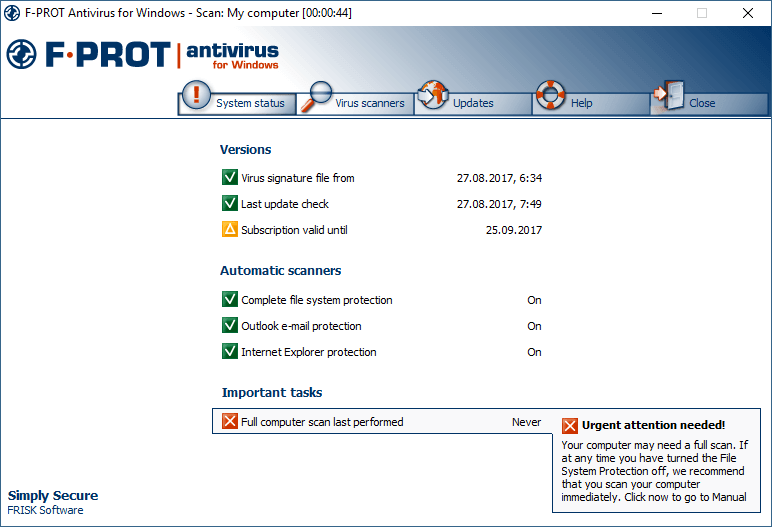772x527 pixels.
Task: Minimize the F-PROT window
Action: pos(657,13)
